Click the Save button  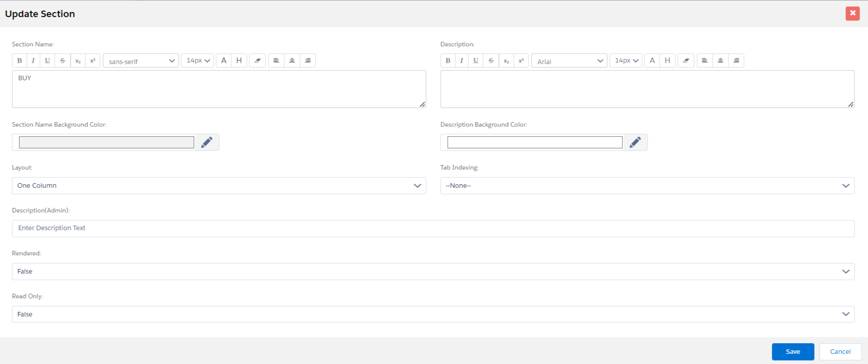[x=793, y=352]
